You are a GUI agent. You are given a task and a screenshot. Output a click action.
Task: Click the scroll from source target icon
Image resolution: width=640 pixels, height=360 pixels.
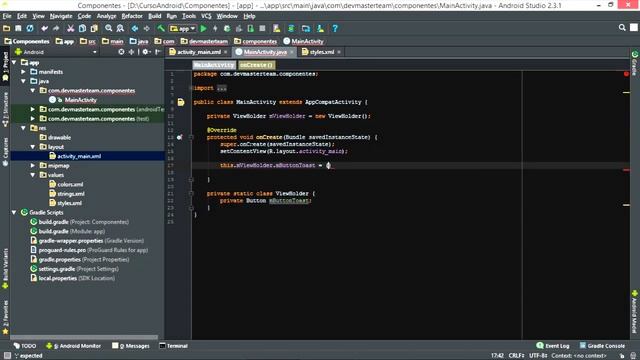(x=121, y=52)
